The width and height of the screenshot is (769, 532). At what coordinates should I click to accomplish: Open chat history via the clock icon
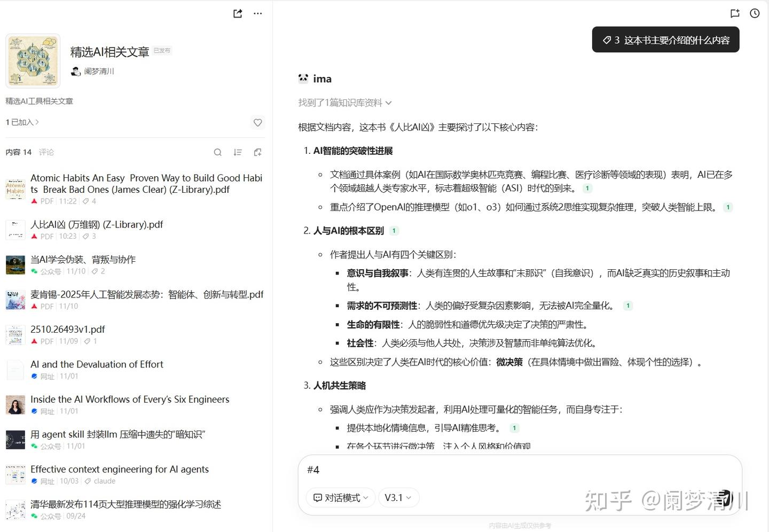click(x=754, y=13)
